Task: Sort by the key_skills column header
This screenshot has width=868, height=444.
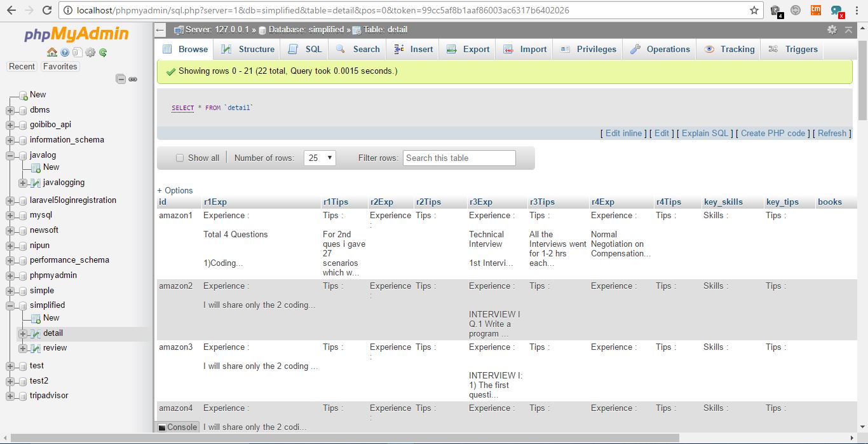Action: (x=723, y=202)
